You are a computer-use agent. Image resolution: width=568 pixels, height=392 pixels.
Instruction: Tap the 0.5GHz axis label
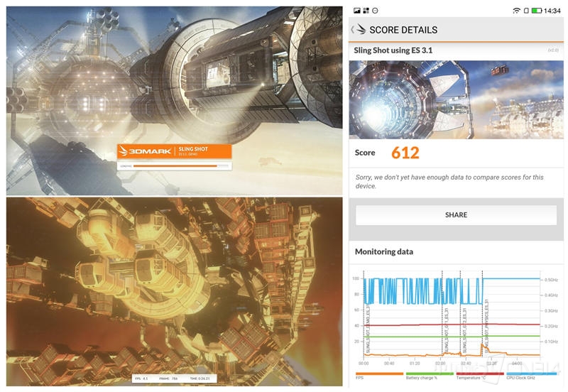pyautogui.click(x=552, y=280)
